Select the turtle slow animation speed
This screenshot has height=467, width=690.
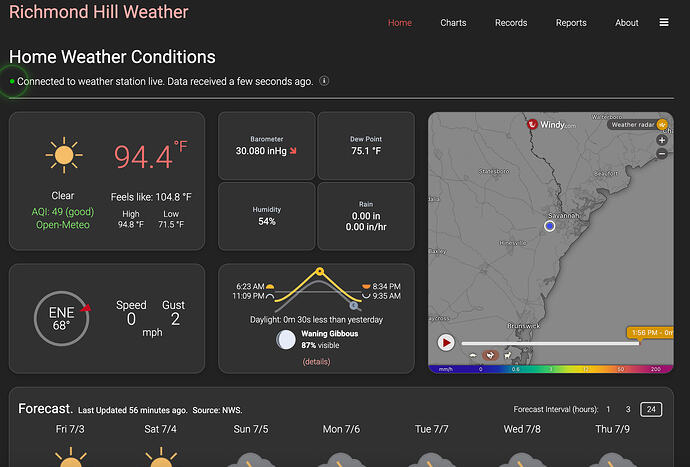click(473, 355)
